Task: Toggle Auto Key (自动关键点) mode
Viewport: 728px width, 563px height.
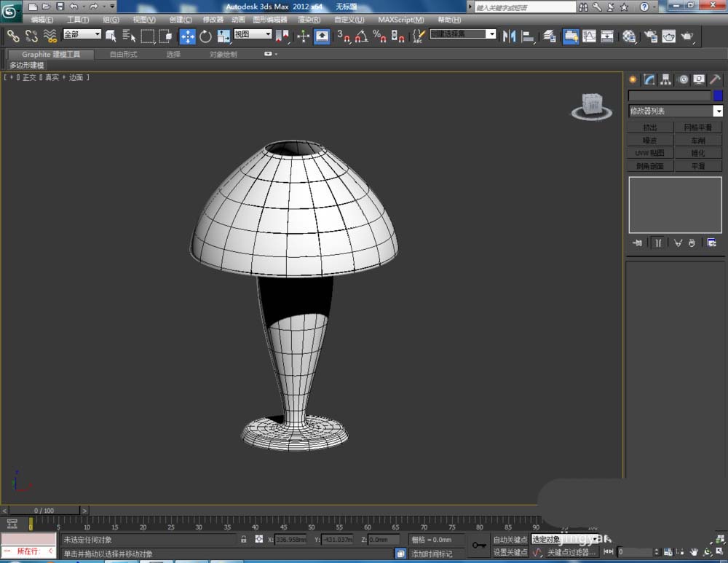Action: coord(510,540)
